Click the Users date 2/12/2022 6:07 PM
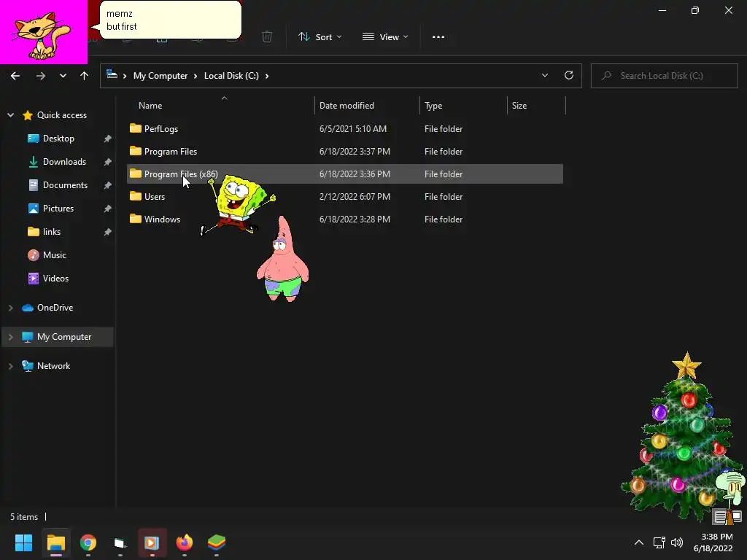The width and height of the screenshot is (747, 560). click(x=355, y=197)
